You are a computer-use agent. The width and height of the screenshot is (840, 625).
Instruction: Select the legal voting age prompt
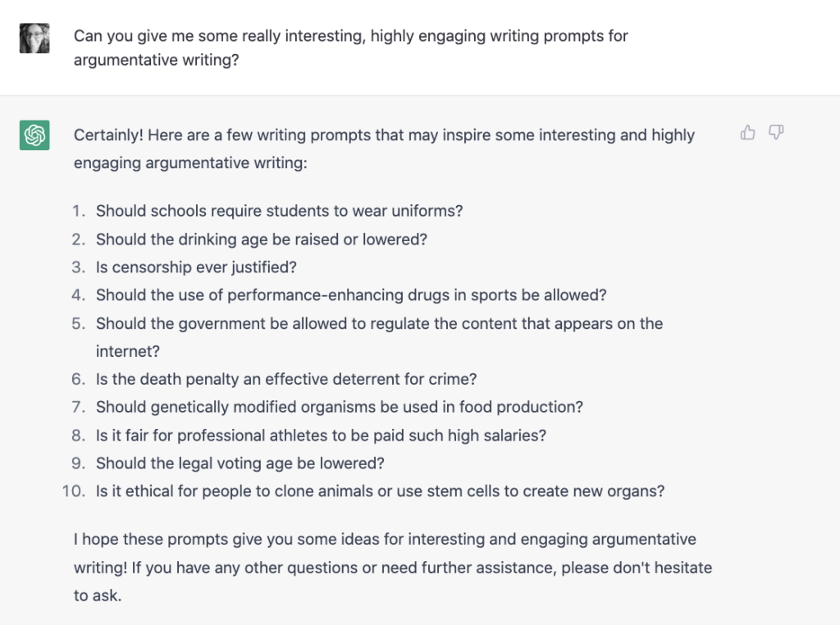click(x=240, y=463)
